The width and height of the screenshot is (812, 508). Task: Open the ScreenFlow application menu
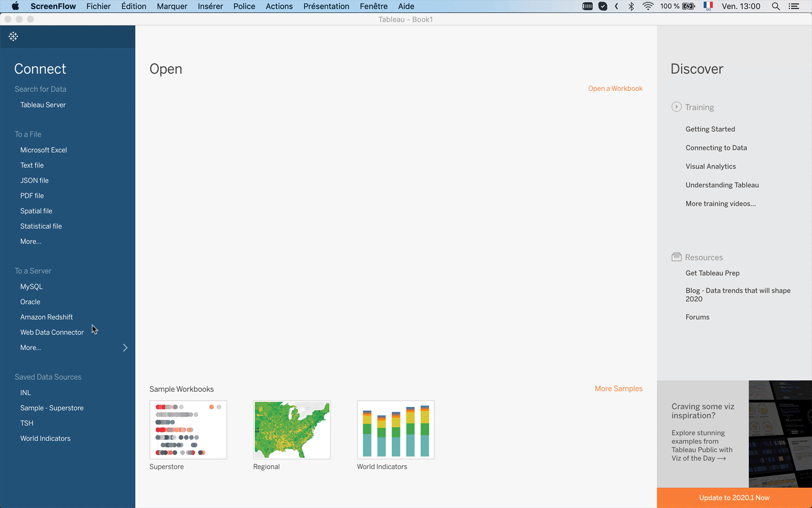pyautogui.click(x=53, y=6)
